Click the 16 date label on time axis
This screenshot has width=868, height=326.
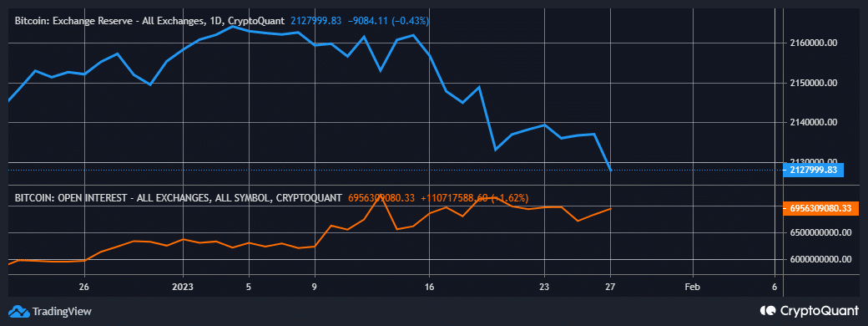click(430, 287)
